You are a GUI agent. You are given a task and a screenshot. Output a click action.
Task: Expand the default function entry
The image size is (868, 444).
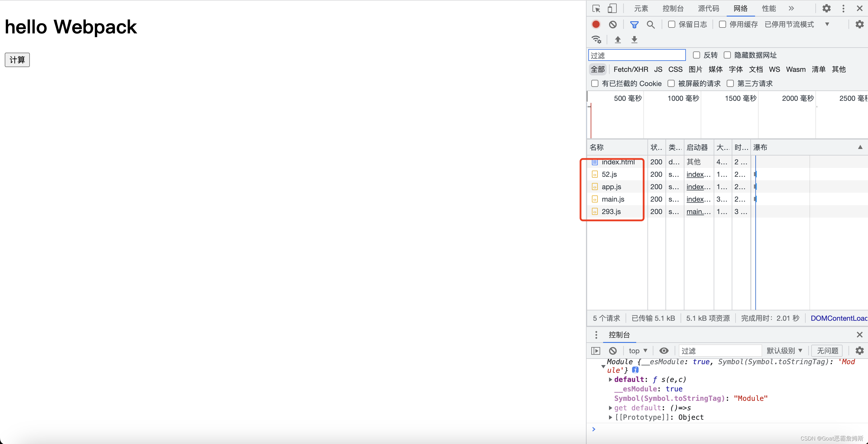[610, 379]
